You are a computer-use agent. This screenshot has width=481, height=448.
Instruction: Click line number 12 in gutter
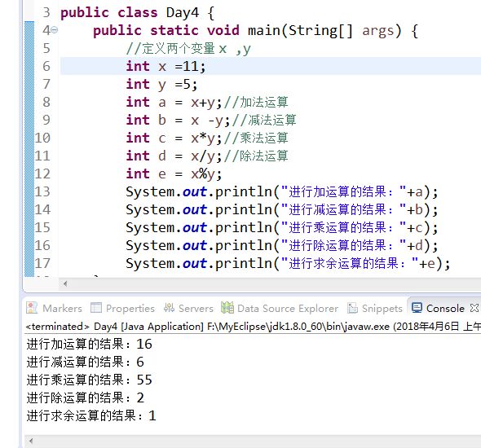click(x=42, y=173)
